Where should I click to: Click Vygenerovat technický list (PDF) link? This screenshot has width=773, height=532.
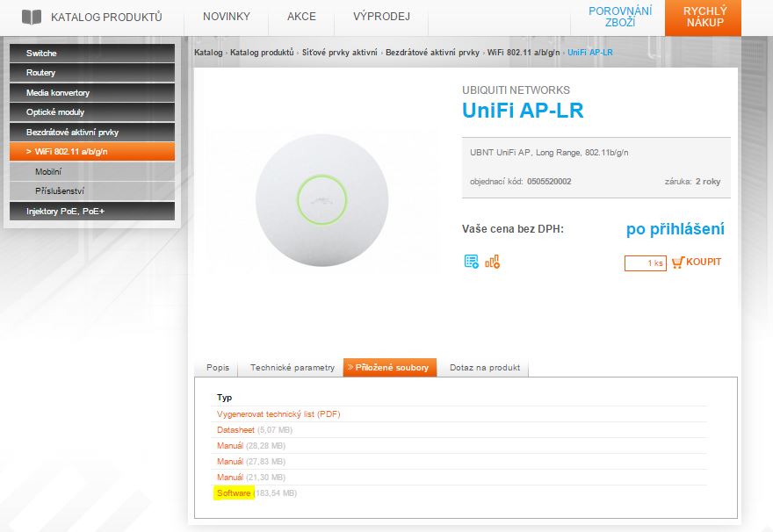point(278,414)
